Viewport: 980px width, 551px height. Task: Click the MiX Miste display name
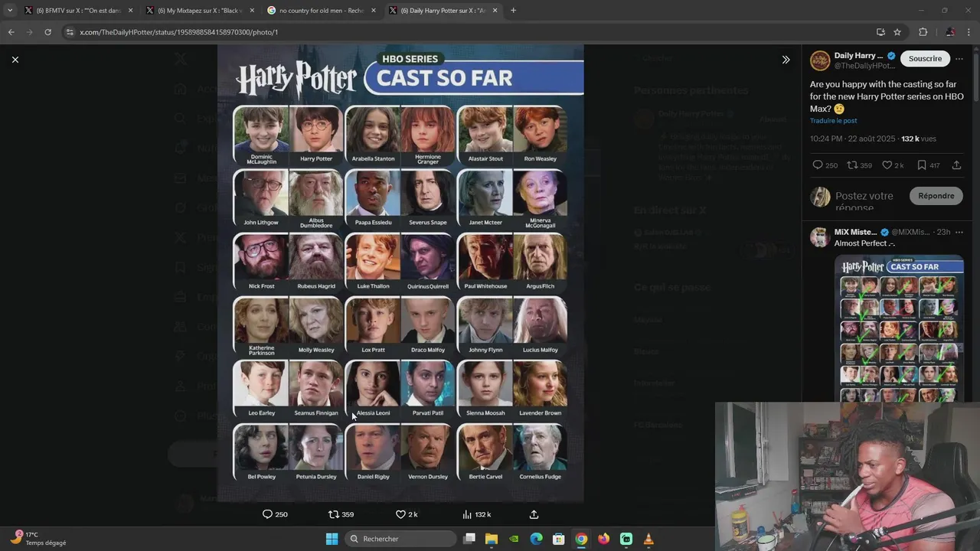pos(855,232)
